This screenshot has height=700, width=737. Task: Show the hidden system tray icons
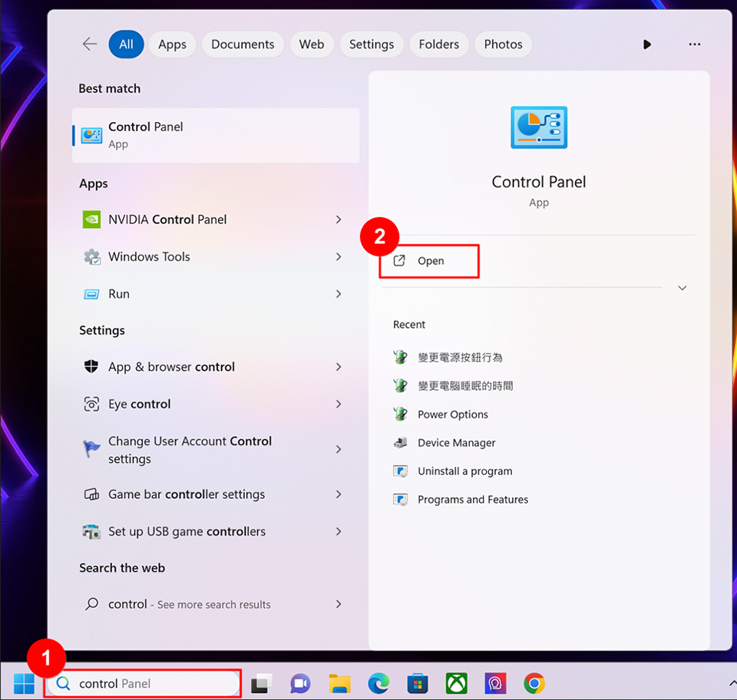732,683
